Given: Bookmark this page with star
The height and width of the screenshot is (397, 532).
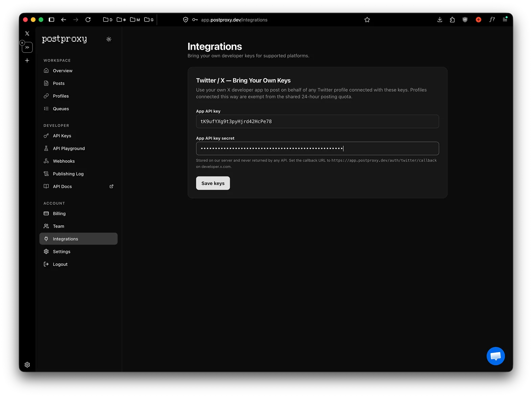Looking at the screenshot, I should (367, 20).
